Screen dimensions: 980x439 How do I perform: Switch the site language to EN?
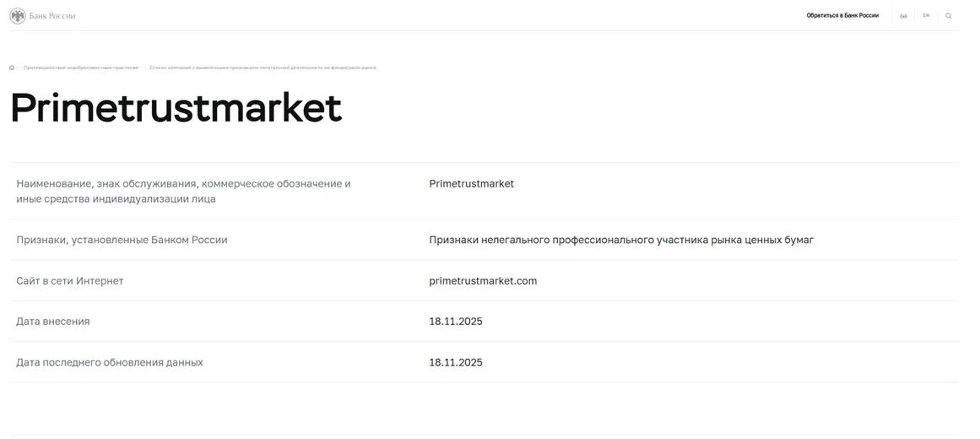coord(926,15)
